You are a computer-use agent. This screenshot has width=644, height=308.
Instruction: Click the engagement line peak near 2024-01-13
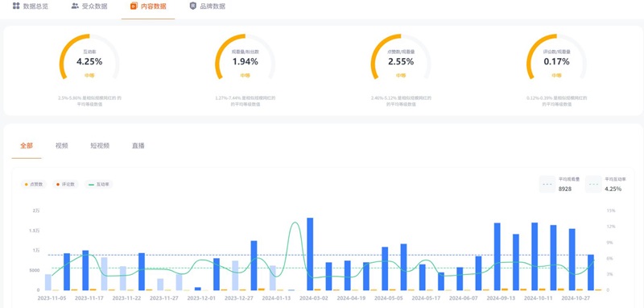pyautogui.click(x=295, y=223)
